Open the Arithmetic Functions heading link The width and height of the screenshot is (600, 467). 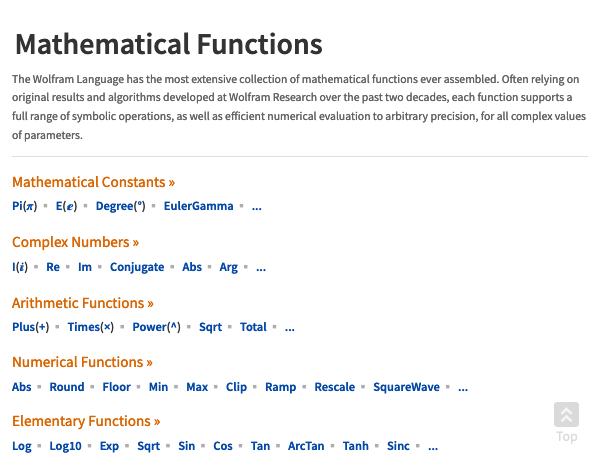click(x=83, y=303)
